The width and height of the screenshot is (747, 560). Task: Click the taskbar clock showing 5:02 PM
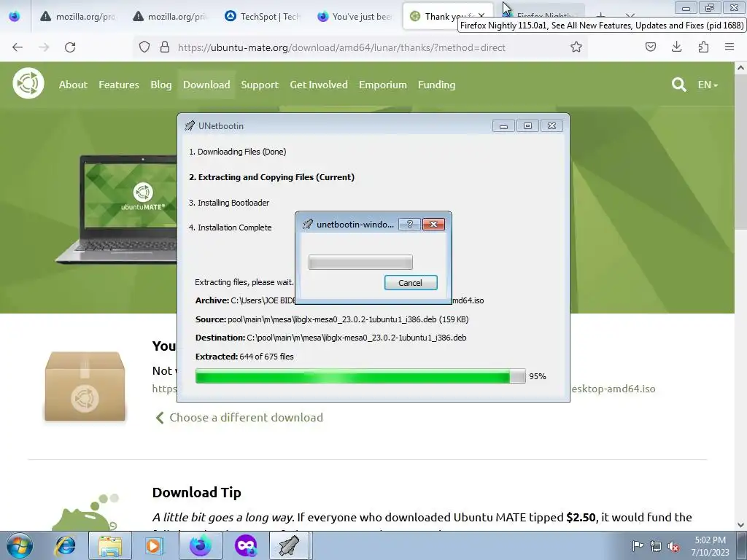coord(710,545)
